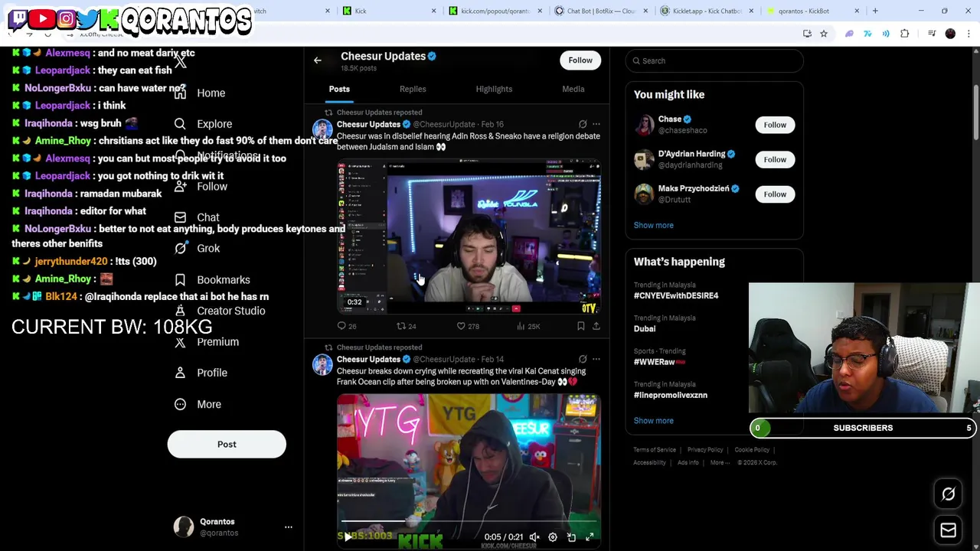Open Creator Studio from sidebar

tap(220, 311)
